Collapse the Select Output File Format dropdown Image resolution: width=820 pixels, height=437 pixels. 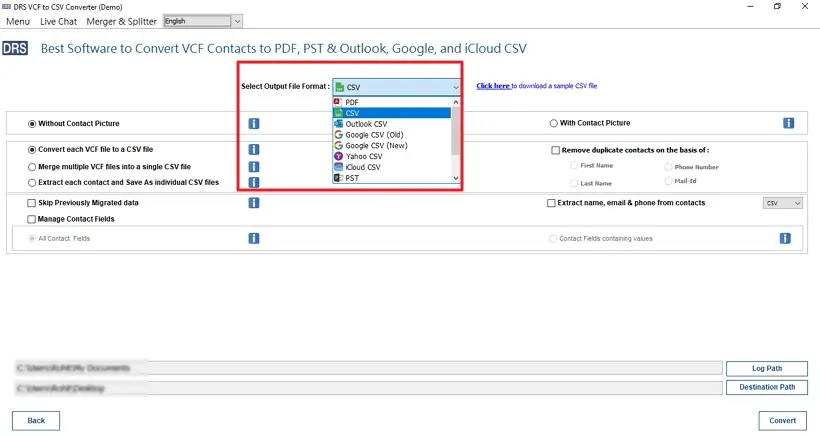(455, 87)
